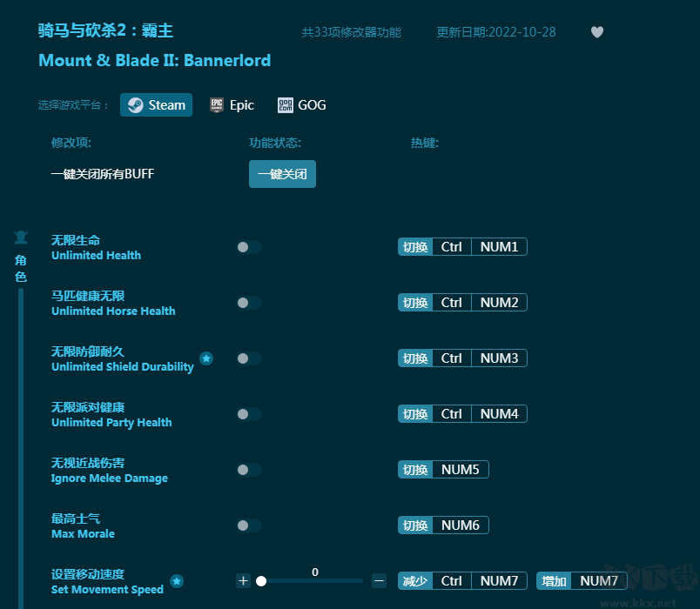Enable Unlimited Party Health switch
700x609 pixels.
[249, 414]
